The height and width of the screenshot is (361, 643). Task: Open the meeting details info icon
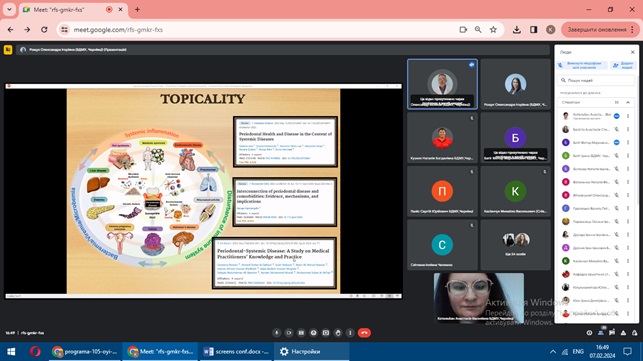point(589,333)
